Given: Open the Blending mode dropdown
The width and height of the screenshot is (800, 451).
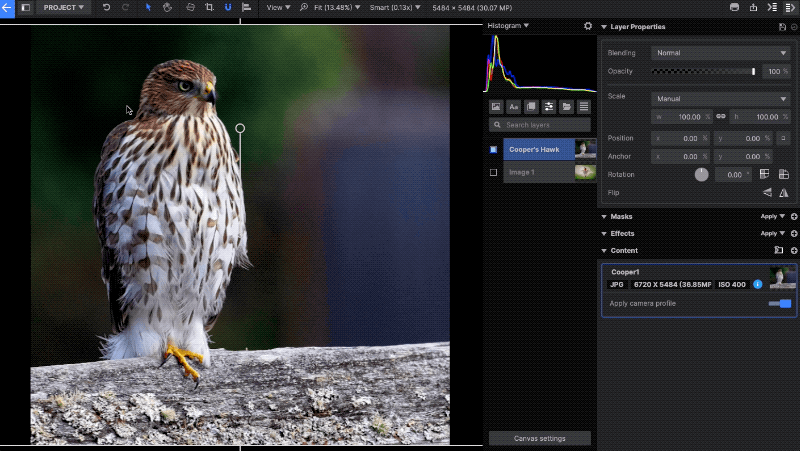Looking at the screenshot, I should (x=720, y=53).
